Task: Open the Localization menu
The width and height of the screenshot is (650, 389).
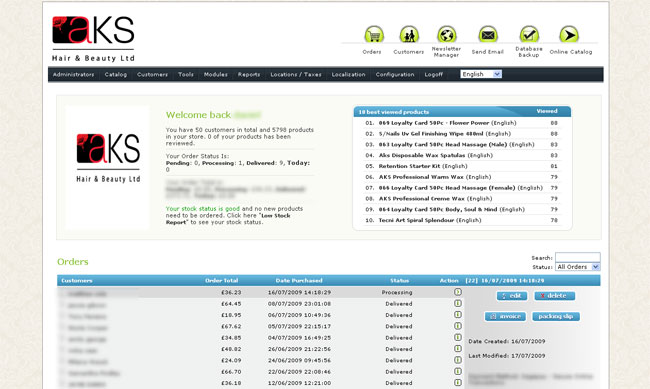Action: coord(348,75)
